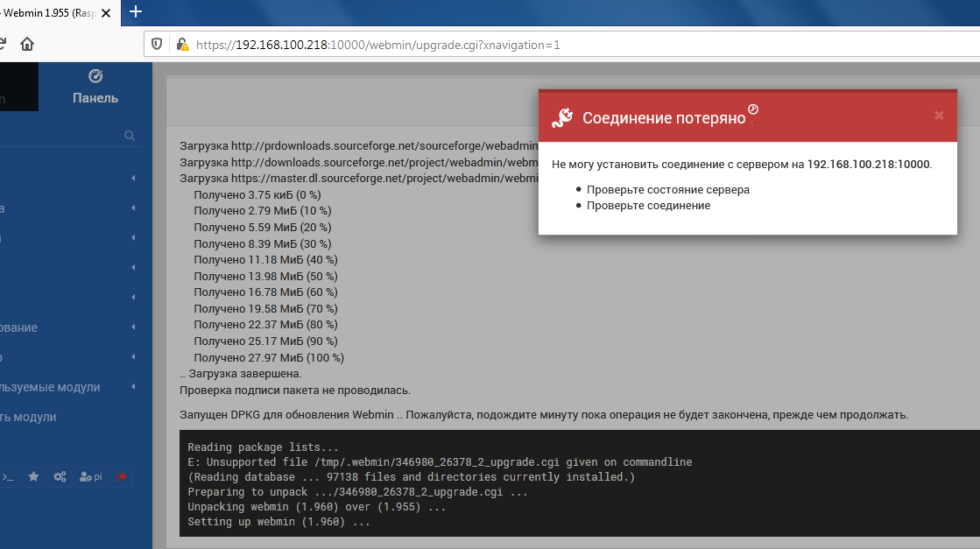Click the plug icon in the error dialog
The image size is (980, 549).
pos(562,117)
